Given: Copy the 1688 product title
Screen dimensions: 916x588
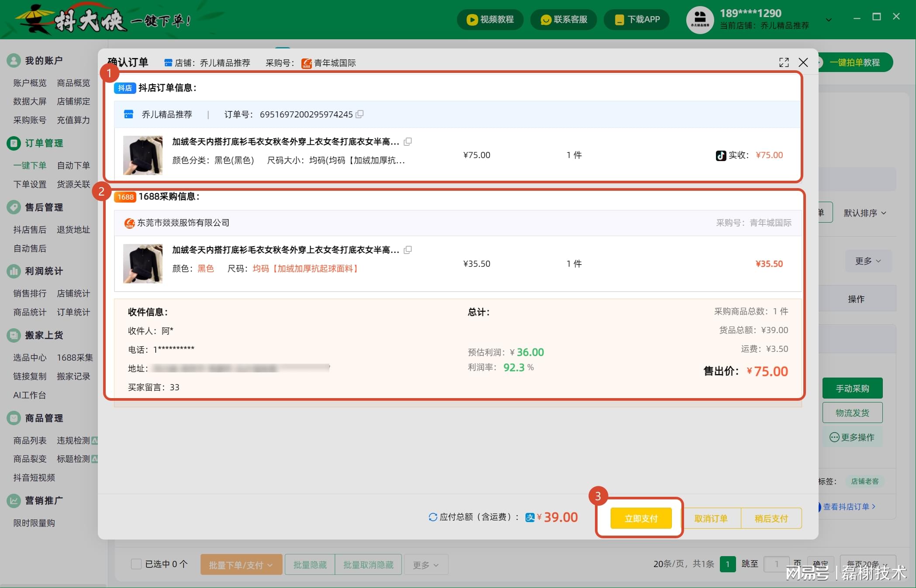Looking at the screenshot, I should (x=408, y=250).
